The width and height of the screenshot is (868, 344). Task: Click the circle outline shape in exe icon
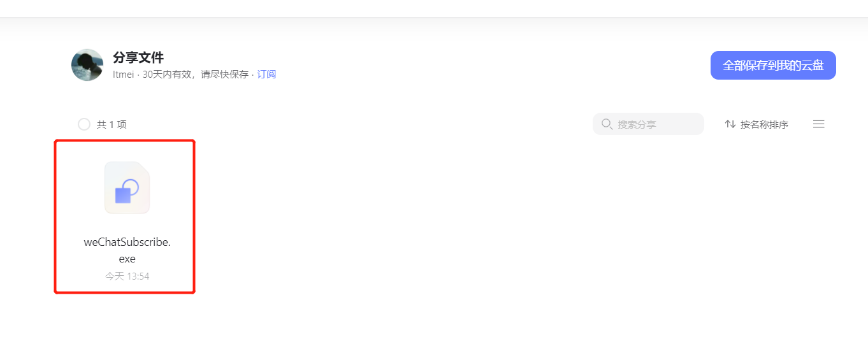(x=131, y=187)
